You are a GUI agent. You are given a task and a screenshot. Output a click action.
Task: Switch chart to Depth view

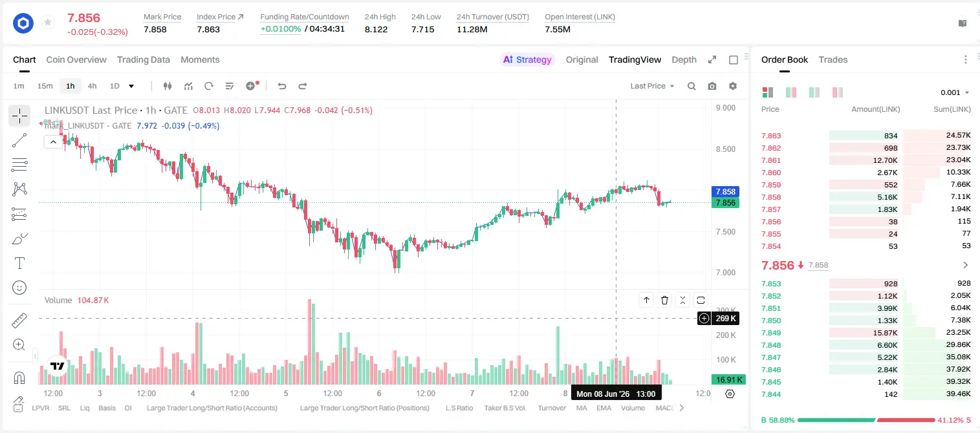point(684,59)
